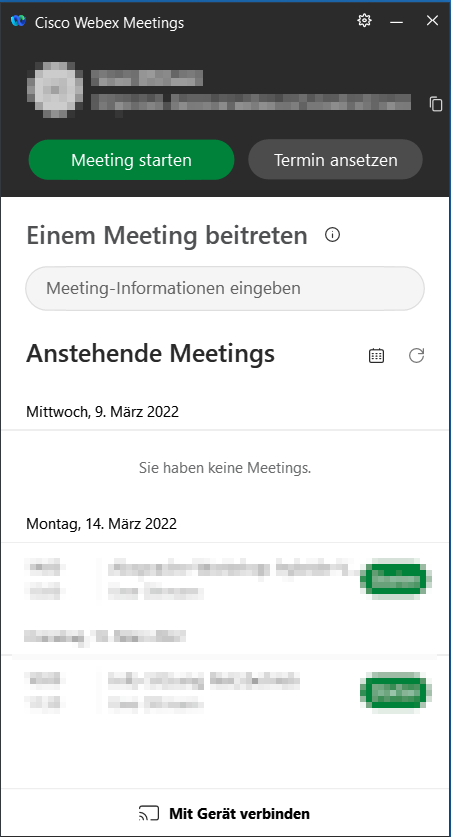Click the cast icon at the bottom

tap(149, 813)
